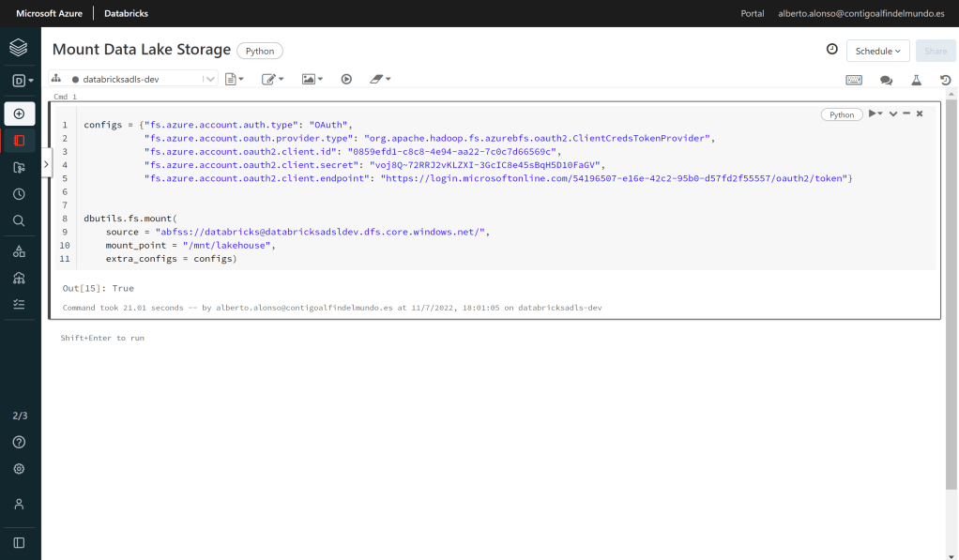This screenshot has height=560, width=959.
Task: Minimize the command cell
Action: click(906, 114)
